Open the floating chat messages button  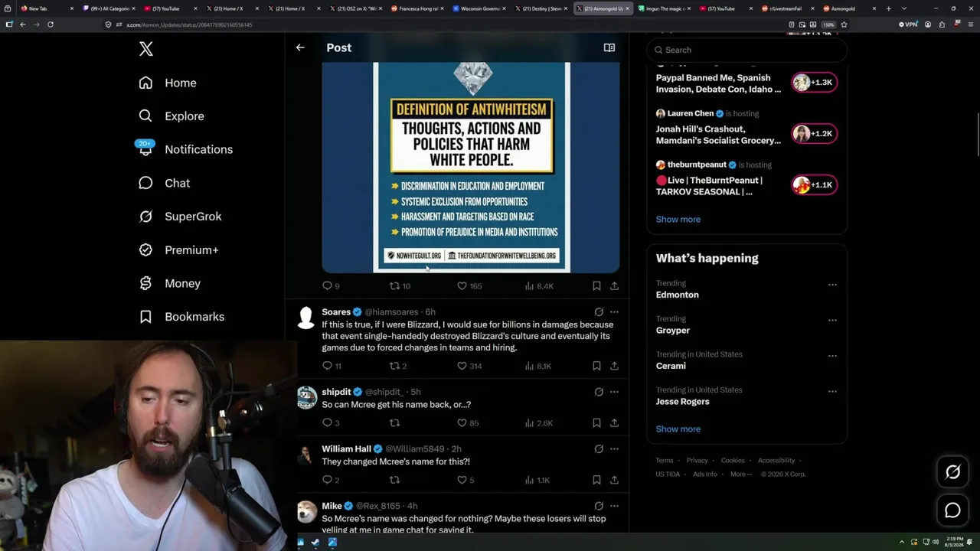coord(952,510)
